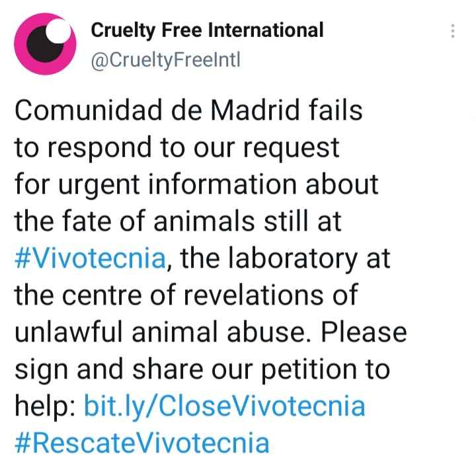Open the Cruelty Free International profile name
Screen dimensions: 476x467
207,30
